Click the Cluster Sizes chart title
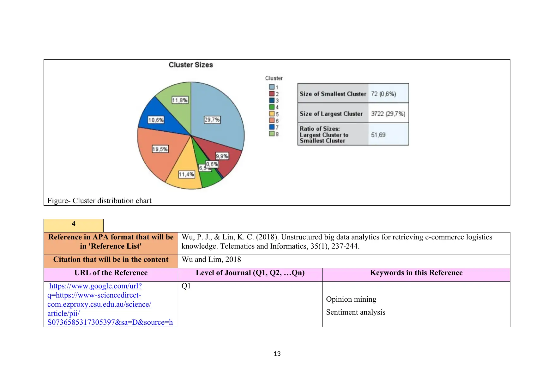The image size is (554, 392). 191,65
